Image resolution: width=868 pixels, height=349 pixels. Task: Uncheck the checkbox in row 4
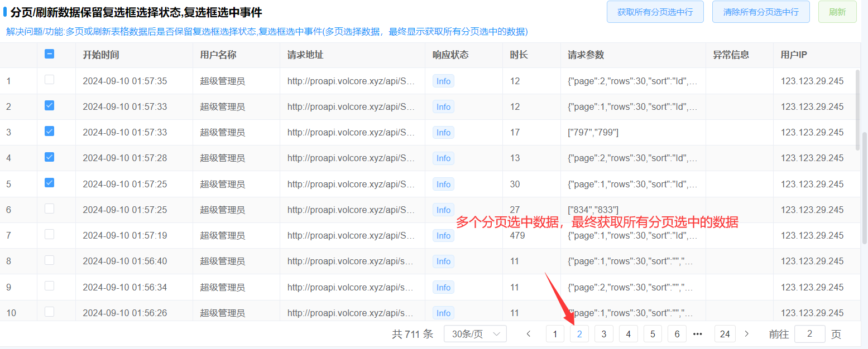(49, 157)
